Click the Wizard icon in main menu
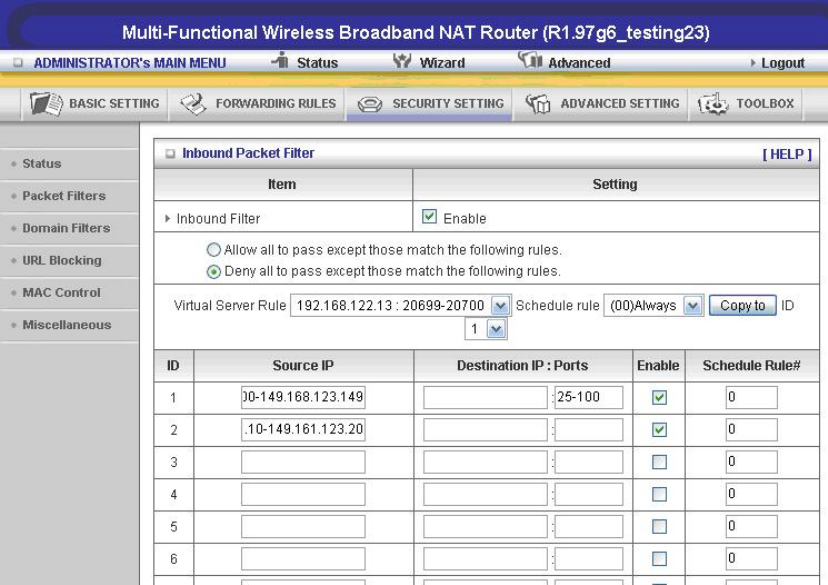The image size is (828, 585). point(402,61)
